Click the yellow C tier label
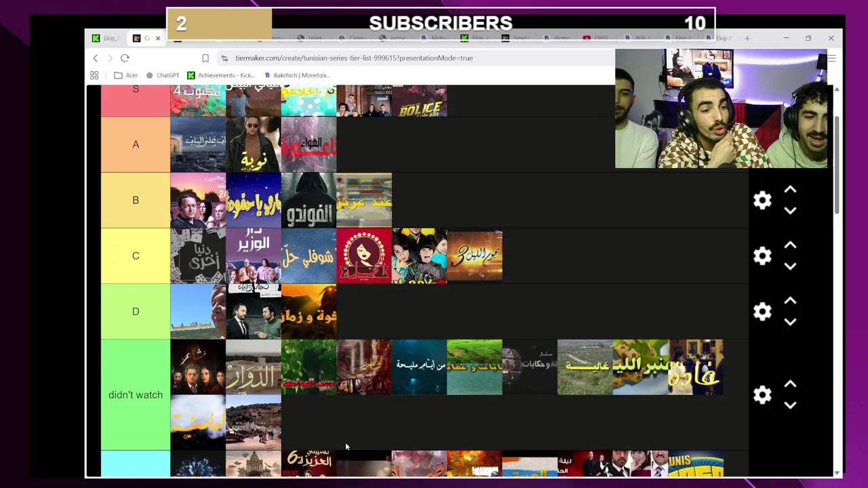Screen dimensions: 868x488 [136, 256]
